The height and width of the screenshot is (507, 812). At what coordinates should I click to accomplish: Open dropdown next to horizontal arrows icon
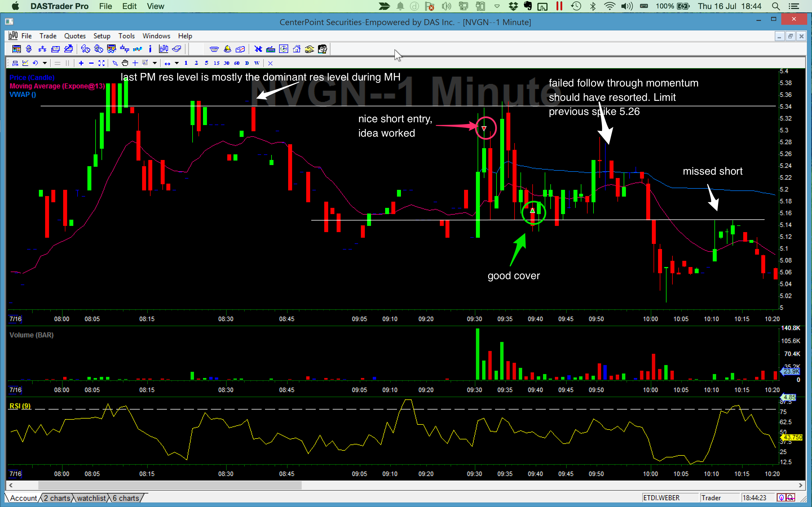coord(176,63)
